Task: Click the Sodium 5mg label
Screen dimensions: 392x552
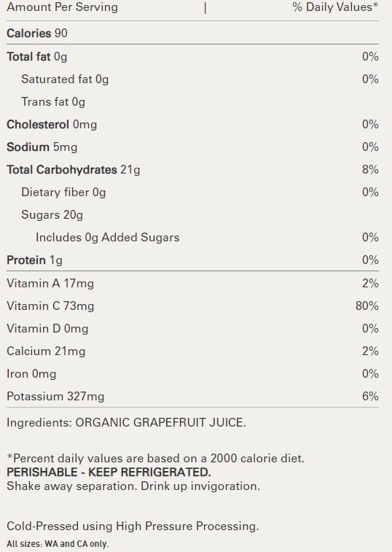Action: (x=42, y=147)
